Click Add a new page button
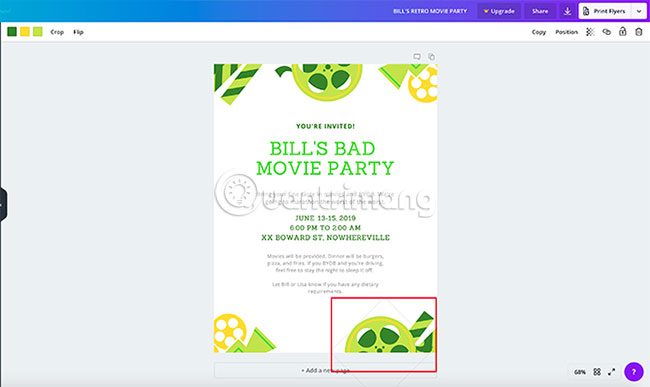 click(325, 370)
